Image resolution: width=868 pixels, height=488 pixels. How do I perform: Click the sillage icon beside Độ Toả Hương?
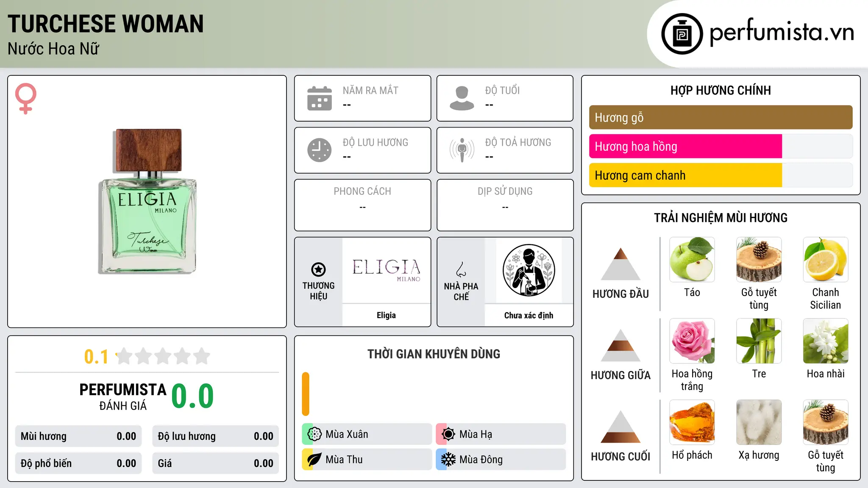pos(462,150)
